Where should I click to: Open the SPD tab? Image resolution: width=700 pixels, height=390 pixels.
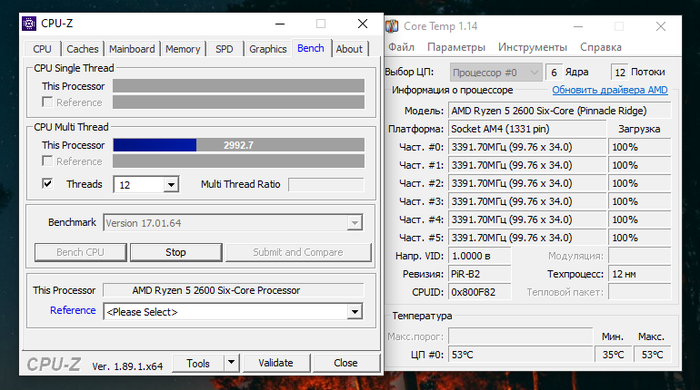pyautogui.click(x=224, y=49)
